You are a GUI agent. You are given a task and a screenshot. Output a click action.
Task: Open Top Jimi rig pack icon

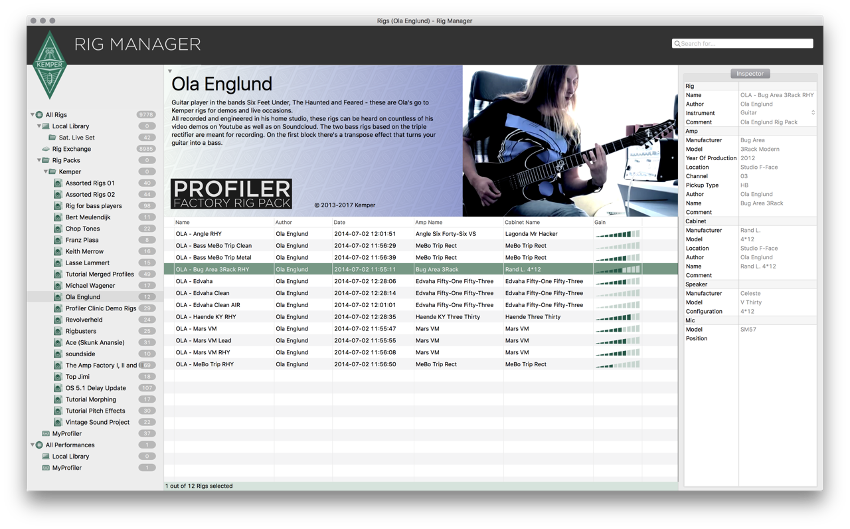tap(58, 377)
